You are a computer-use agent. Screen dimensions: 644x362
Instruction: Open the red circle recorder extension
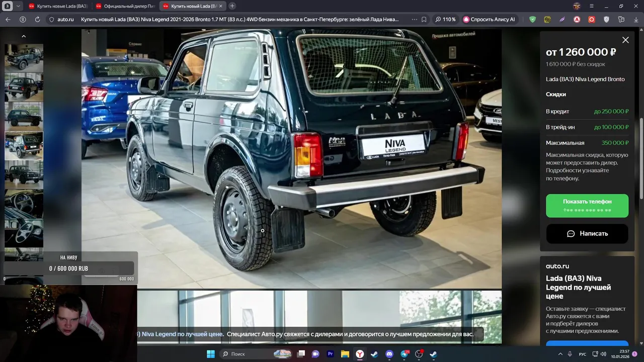tap(592, 20)
